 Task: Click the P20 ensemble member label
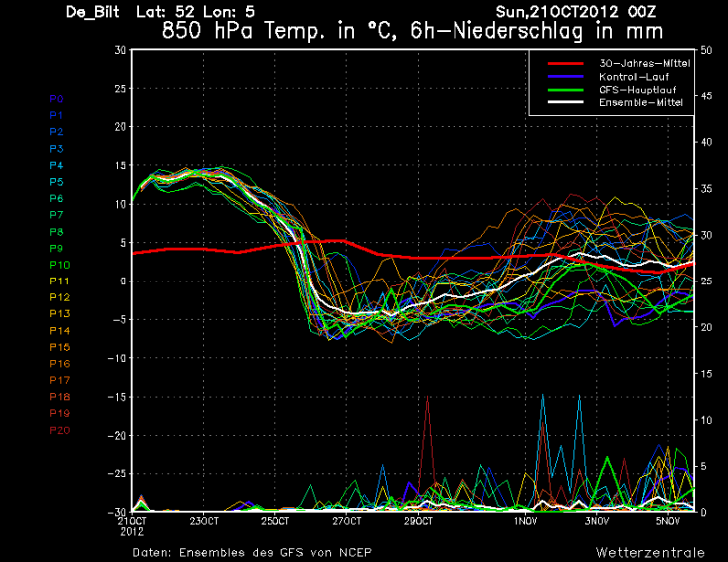(x=58, y=429)
